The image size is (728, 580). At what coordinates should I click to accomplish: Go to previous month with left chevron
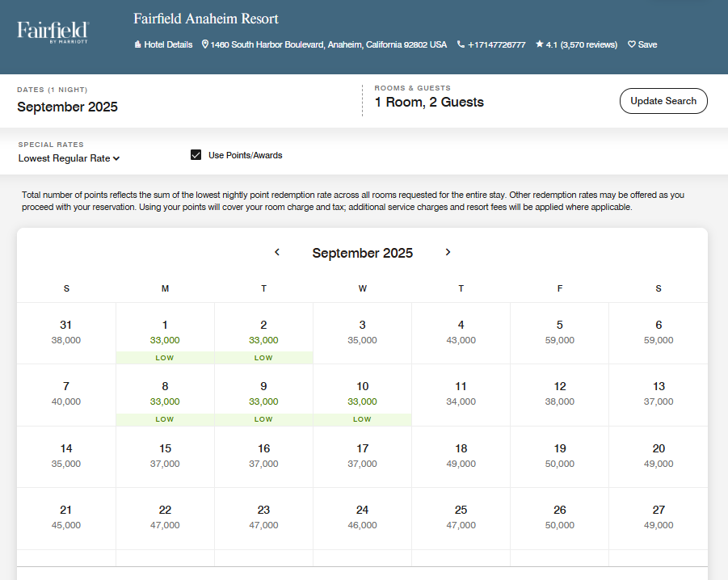[277, 252]
